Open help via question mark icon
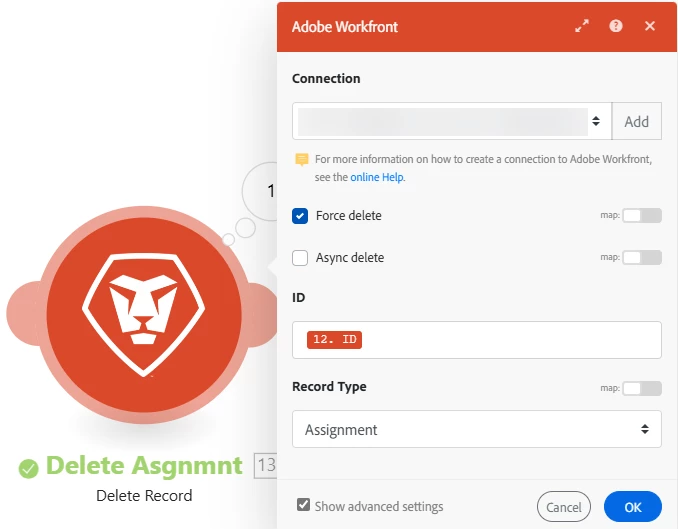Screen dimensions: 678x529 (616, 26)
